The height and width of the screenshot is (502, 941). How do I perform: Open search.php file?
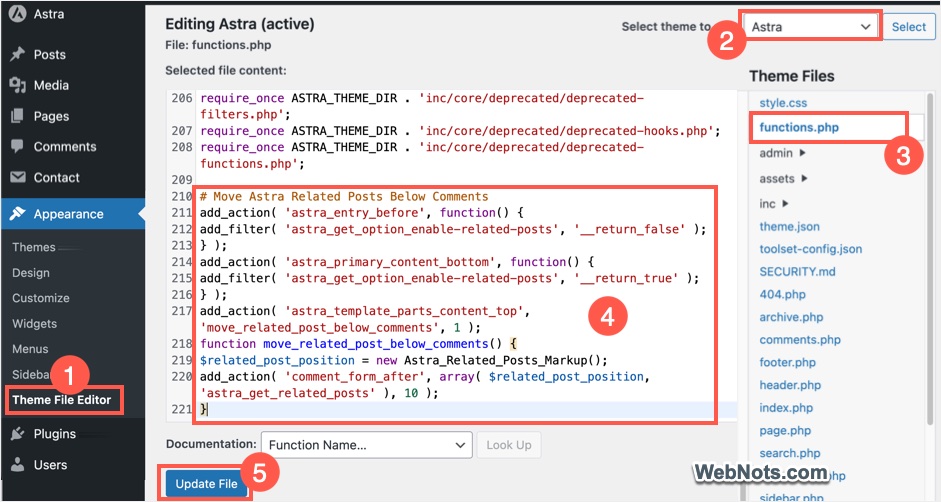(790, 453)
